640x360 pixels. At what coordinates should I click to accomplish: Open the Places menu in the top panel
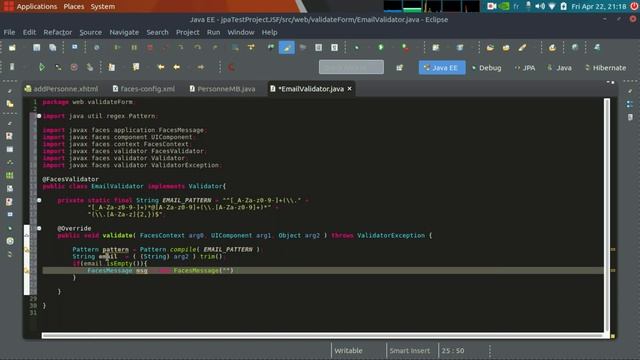[74, 7]
